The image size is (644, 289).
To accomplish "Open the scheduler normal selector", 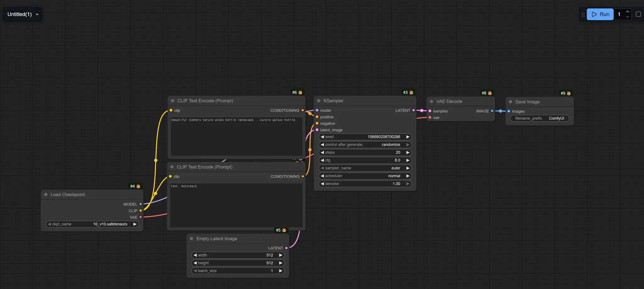I will (365, 176).
